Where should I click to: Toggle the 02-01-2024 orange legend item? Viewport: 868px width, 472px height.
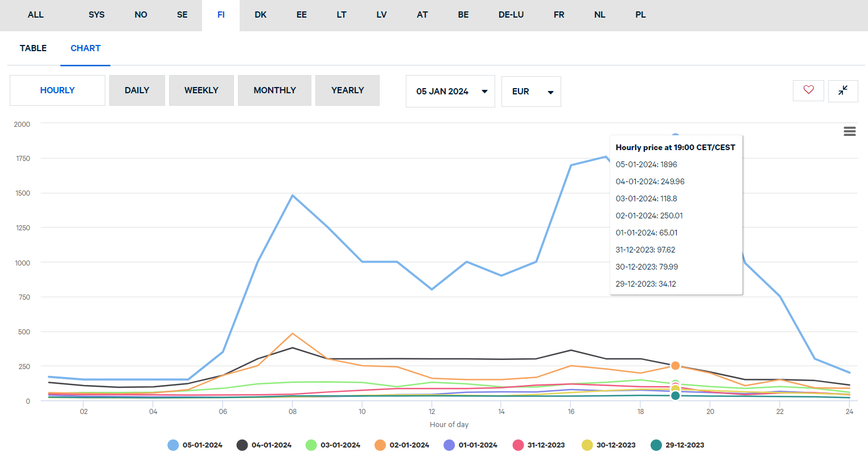click(402, 445)
